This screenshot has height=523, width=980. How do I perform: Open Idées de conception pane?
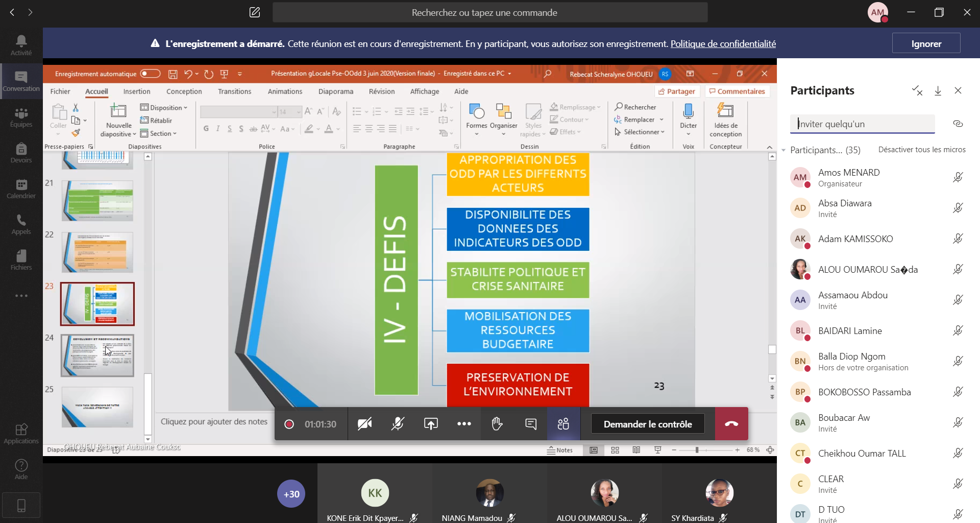point(726,120)
